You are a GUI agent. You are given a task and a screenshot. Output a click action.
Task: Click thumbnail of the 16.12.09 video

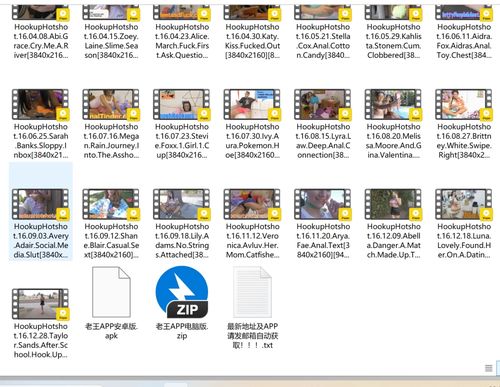pos(393,204)
